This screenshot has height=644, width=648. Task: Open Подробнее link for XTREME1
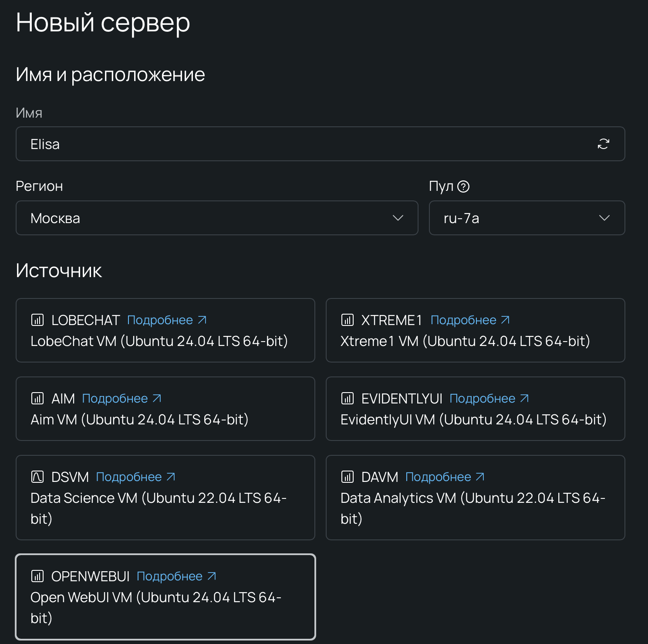(x=470, y=320)
